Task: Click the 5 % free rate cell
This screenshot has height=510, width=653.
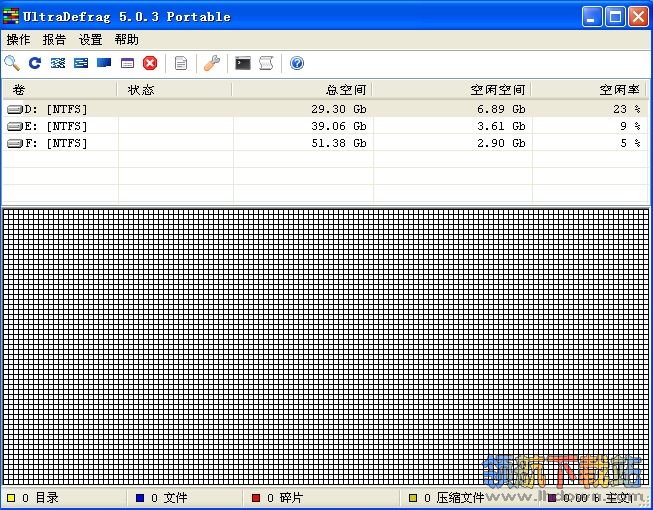Action: click(630, 143)
